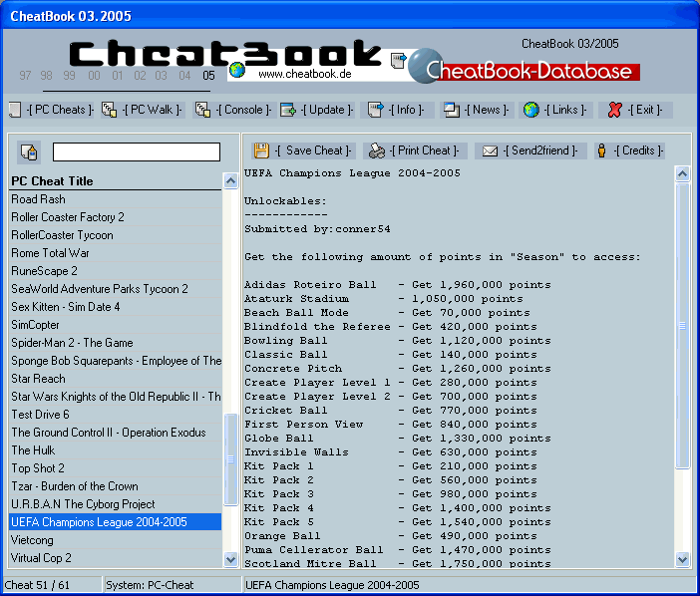Image resolution: width=700 pixels, height=596 pixels.
Task: Click the cheat text scrollbar thumb
Action: click(x=683, y=326)
